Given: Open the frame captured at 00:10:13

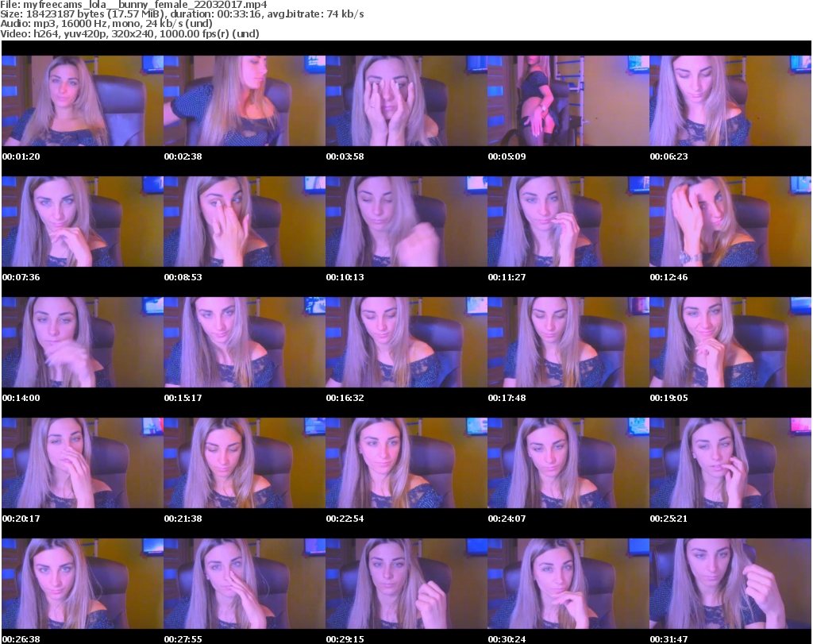Looking at the screenshot, I should [x=406, y=222].
